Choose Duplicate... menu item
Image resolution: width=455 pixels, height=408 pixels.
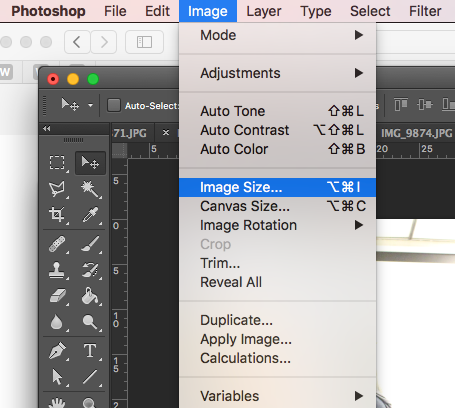click(x=278, y=320)
